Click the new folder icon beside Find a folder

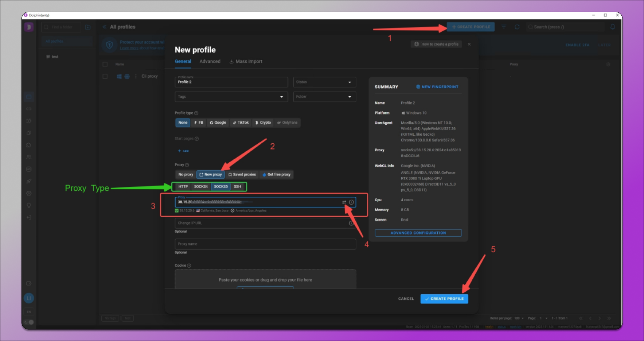point(88,27)
